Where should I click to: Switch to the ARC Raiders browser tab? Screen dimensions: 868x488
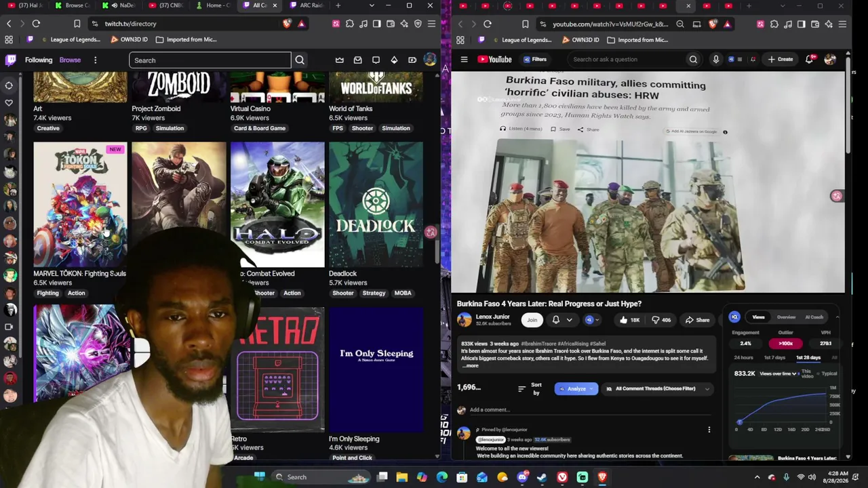click(x=307, y=5)
